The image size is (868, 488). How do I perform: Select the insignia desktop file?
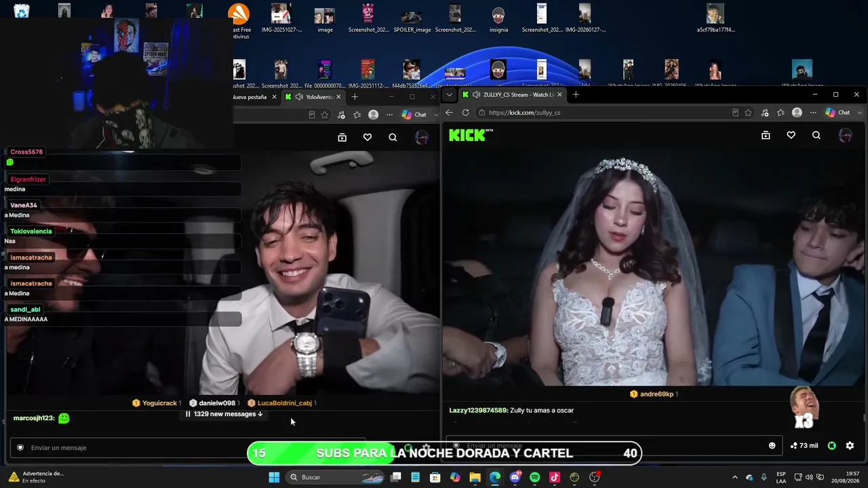[x=498, y=18]
